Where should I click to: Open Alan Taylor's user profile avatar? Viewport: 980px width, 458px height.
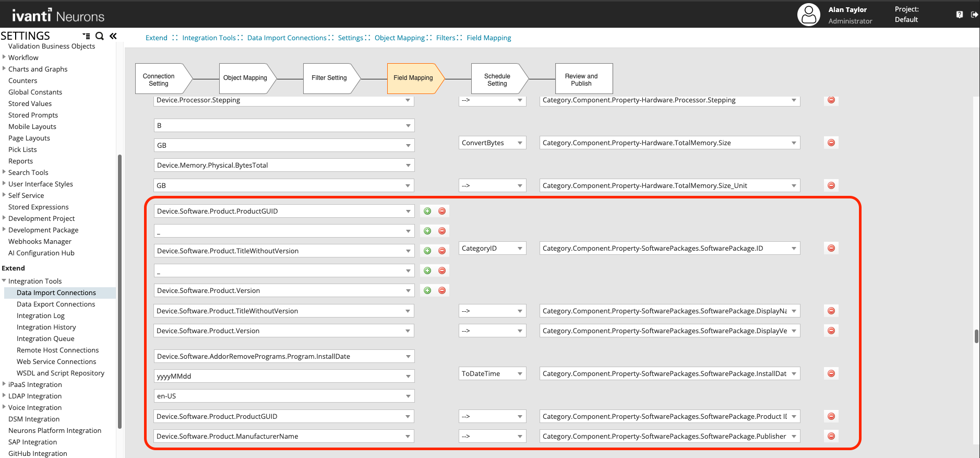coord(808,15)
